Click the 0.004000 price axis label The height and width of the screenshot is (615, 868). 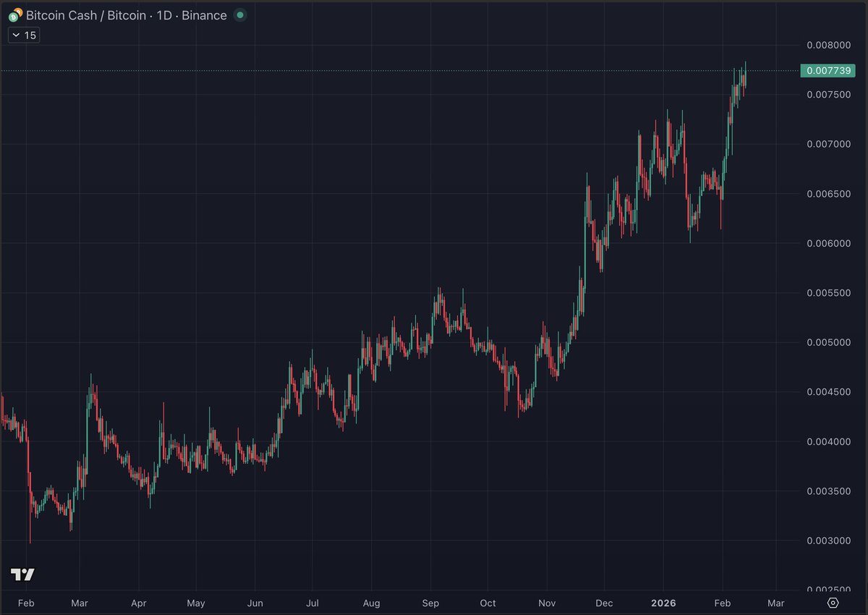[829, 441]
